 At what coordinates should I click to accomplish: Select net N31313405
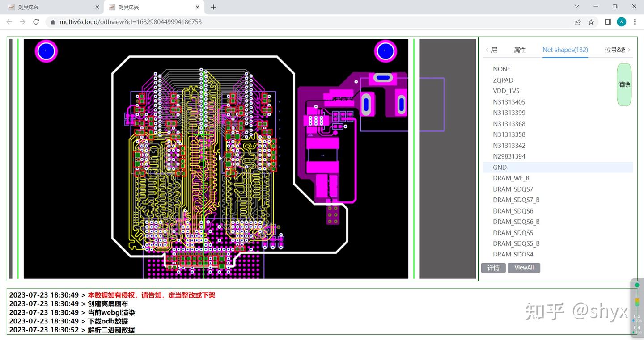pyautogui.click(x=558, y=102)
